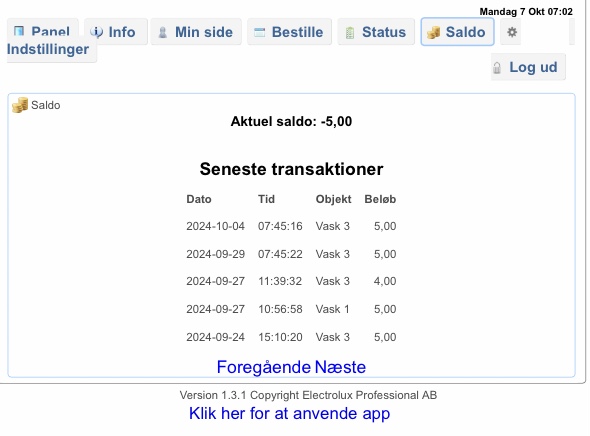
Task: Select the Info tab
Action: pyautogui.click(x=116, y=32)
